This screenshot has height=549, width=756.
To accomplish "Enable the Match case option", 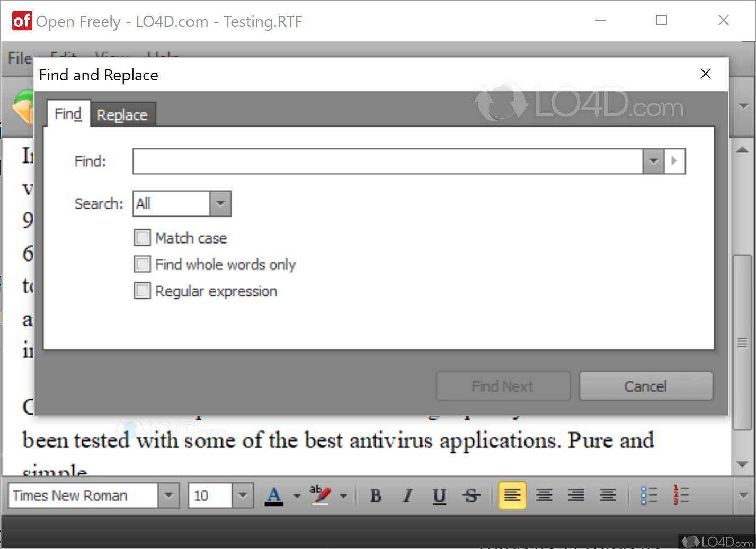I will click(142, 238).
